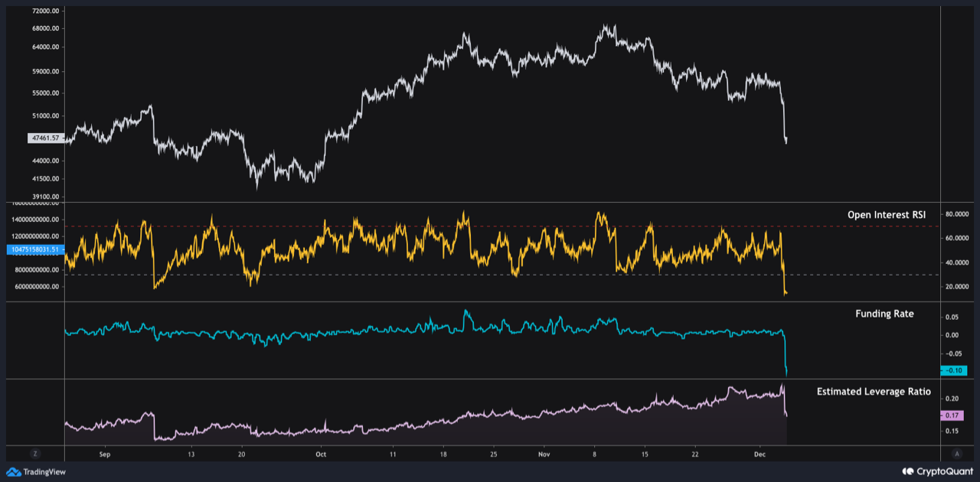Toggle the Estimated Leverage Ratio pane title
Screen dimensions: 980x482
(873, 391)
